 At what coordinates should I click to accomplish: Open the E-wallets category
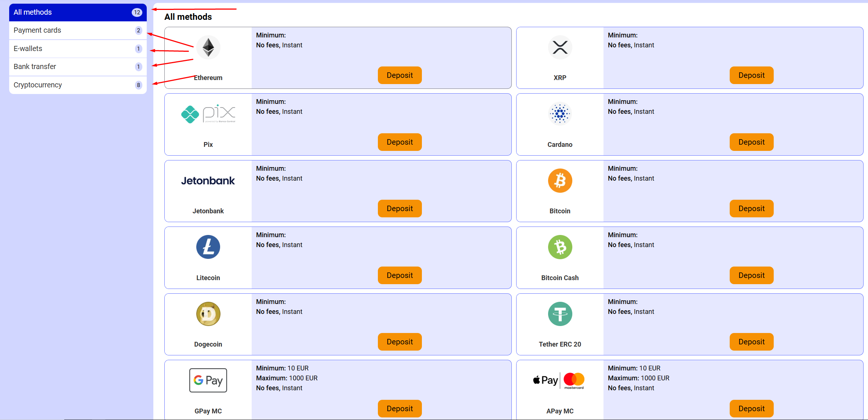tap(78, 48)
